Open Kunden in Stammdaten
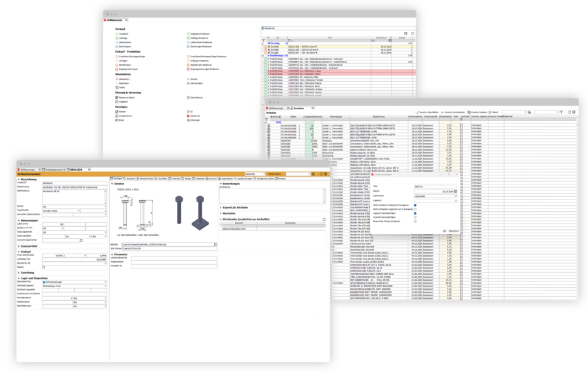The height and width of the screenshot is (382, 588). tap(194, 79)
